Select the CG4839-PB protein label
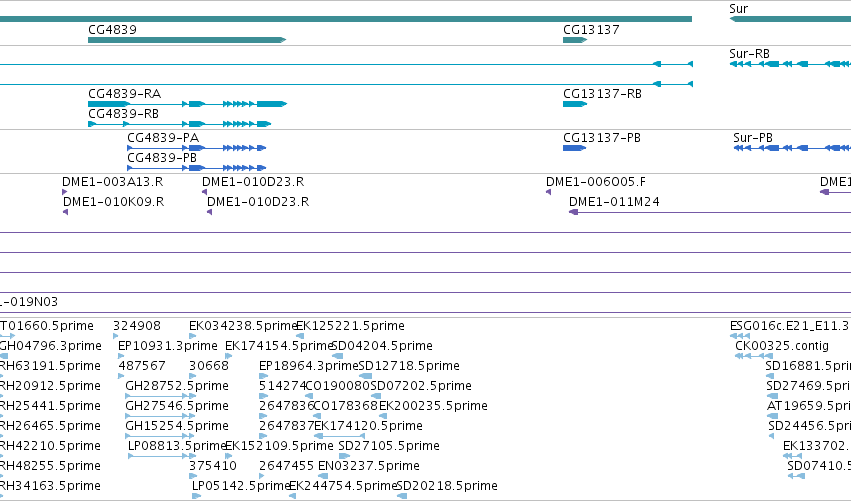Viewport: 851px width, 501px height. click(162, 158)
